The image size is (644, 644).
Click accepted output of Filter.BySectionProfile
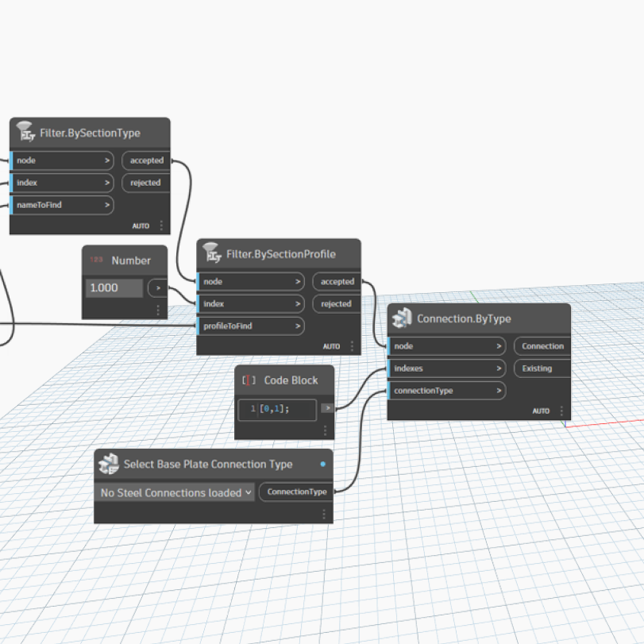click(x=337, y=281)
